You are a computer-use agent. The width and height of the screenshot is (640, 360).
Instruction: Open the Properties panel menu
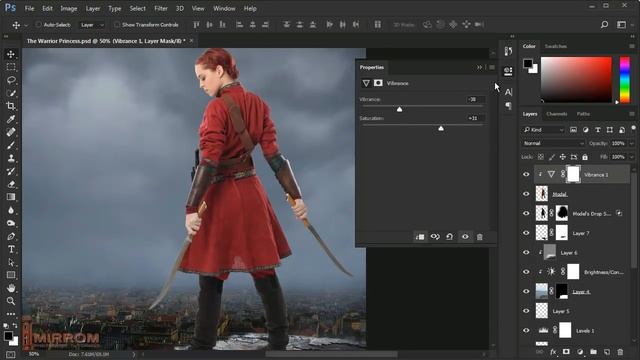pyautogui.click(x=492, y=67)
